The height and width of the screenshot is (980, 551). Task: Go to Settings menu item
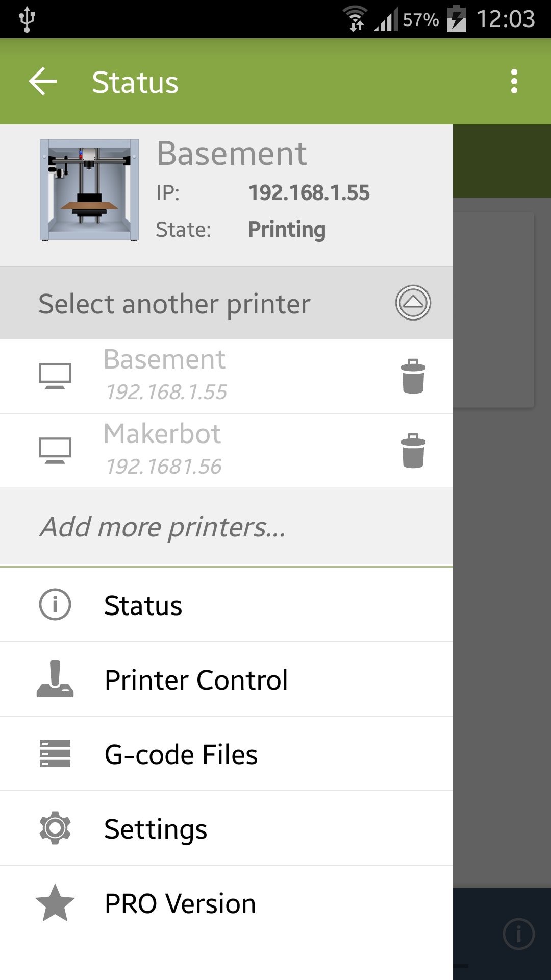coord(156,829)
